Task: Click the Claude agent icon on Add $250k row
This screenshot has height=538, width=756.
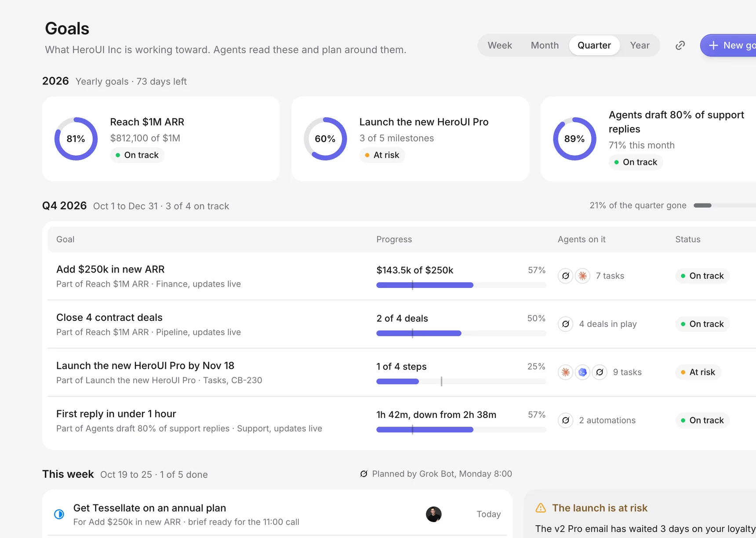Action: pyautogui.click(x=582, y=276)
